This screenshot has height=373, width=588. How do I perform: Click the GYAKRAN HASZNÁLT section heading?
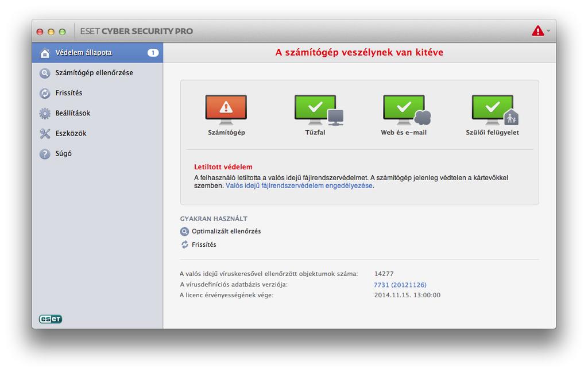click(214, 219)
